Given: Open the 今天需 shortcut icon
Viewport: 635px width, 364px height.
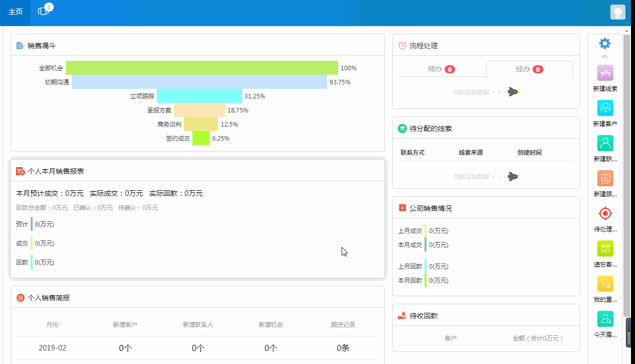Looking at the screenshot, I should [605, 319].
